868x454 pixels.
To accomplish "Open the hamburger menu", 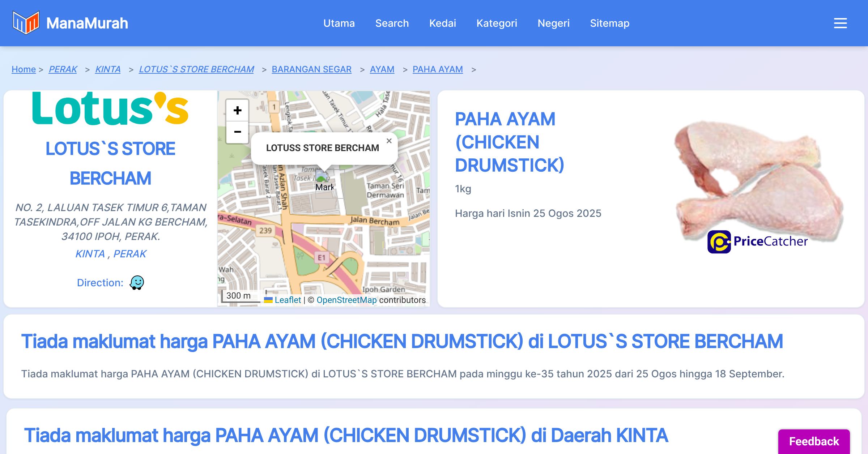I will (x=840, y=23).
